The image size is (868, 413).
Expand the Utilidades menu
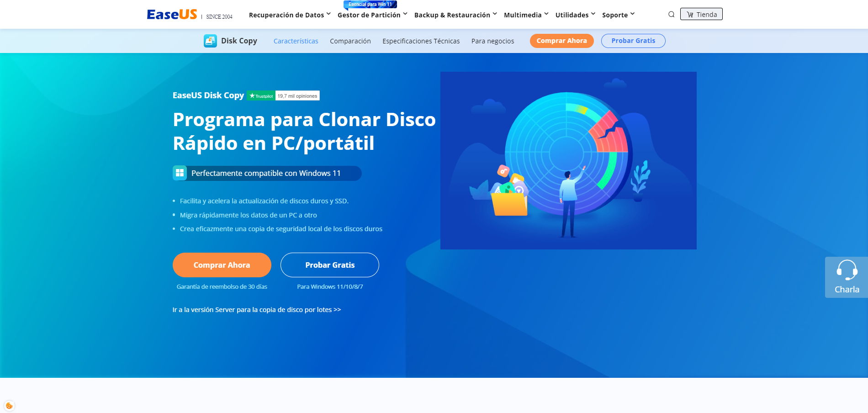[575, 15]
